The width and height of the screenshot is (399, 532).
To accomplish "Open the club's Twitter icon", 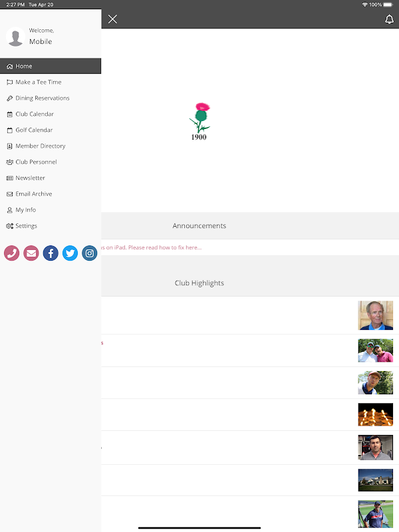I will pyautogui.click(x=70, y=253).
